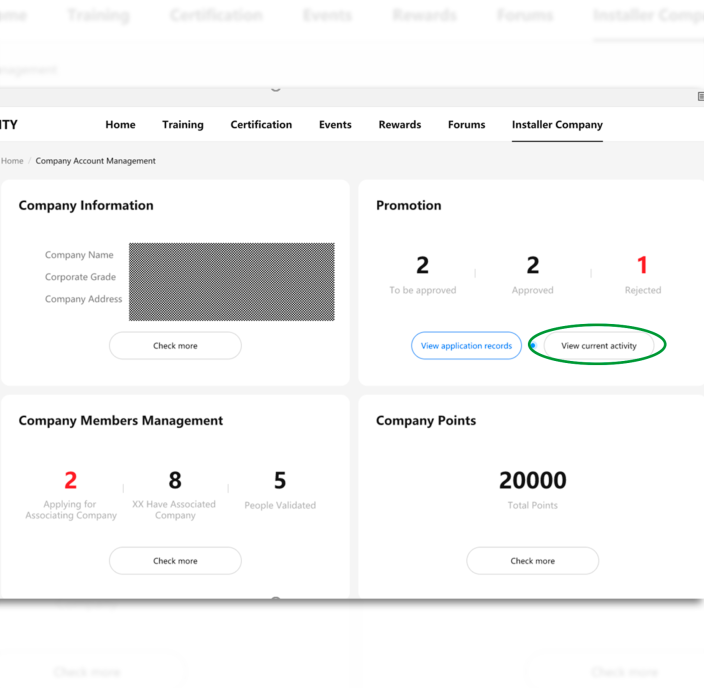Click the Home breadcrumb link

click(x=12, y=161)
